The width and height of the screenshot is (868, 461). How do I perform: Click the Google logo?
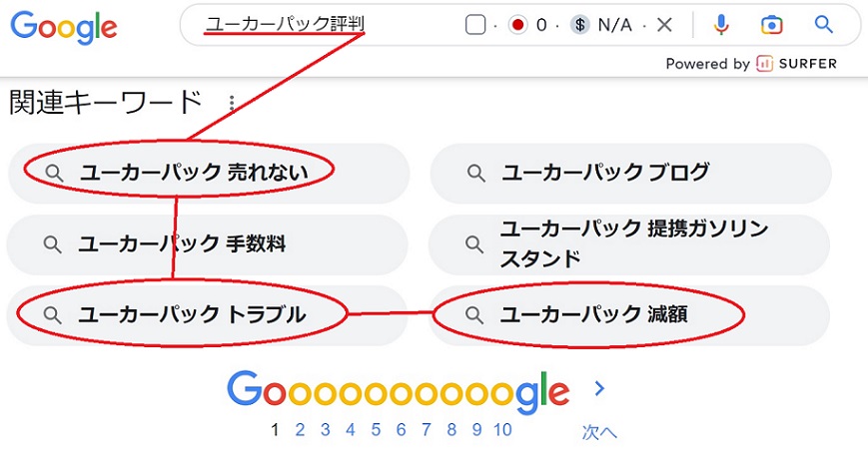pyautogui.click(x=64, y=27)
